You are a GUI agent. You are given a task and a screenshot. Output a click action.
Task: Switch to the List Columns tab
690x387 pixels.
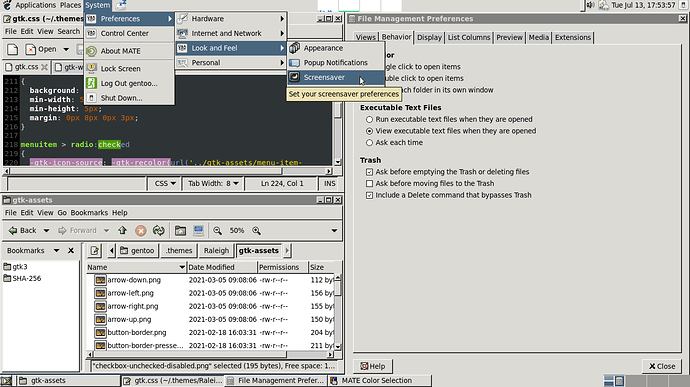469,37
